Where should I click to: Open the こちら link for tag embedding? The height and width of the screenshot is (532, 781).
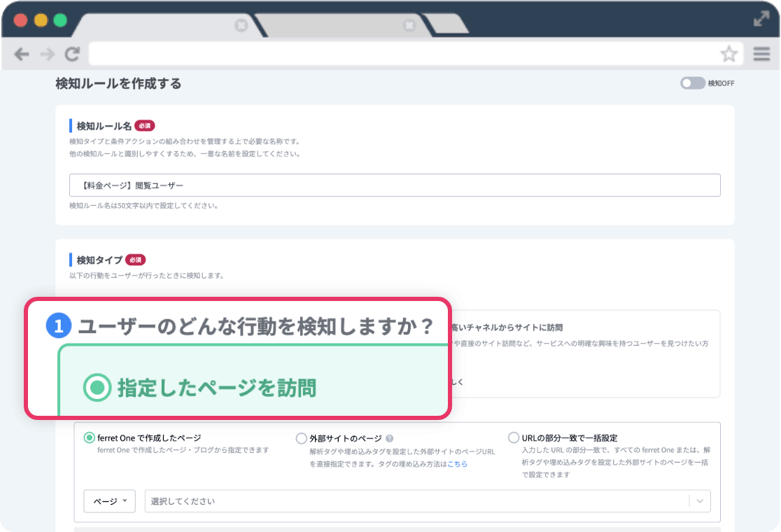(458, 463)
